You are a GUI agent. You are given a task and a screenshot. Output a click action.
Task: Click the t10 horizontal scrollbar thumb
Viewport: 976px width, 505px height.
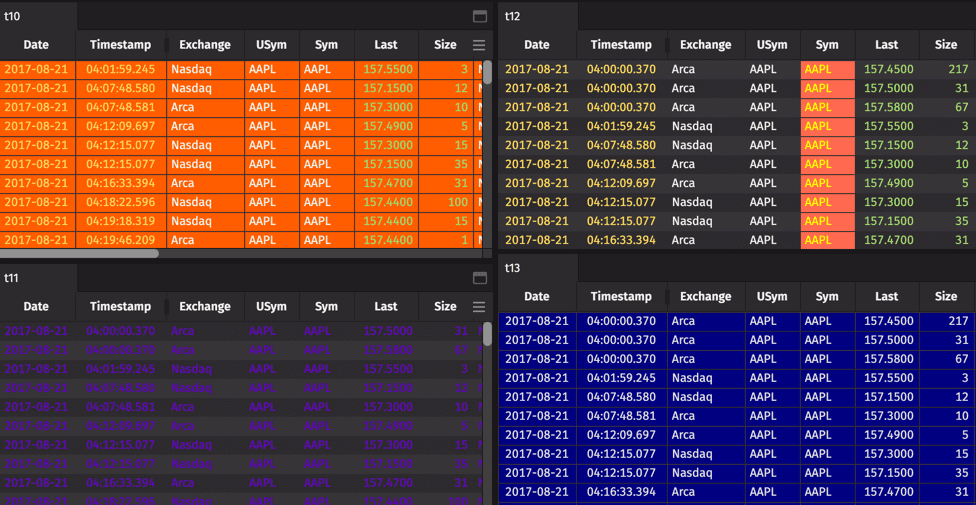pyautogui.click(x=80, y=254)
